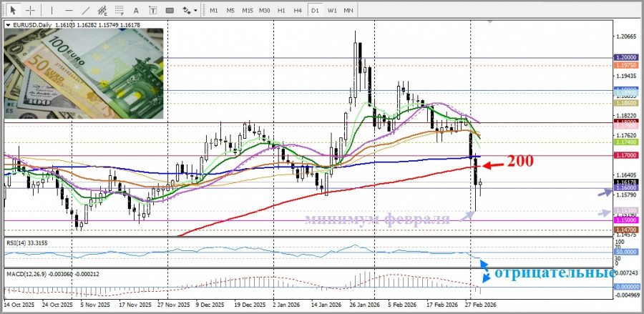Click the MACD 0.000000 level label
The image size is (644, 314).
[626, 287]
